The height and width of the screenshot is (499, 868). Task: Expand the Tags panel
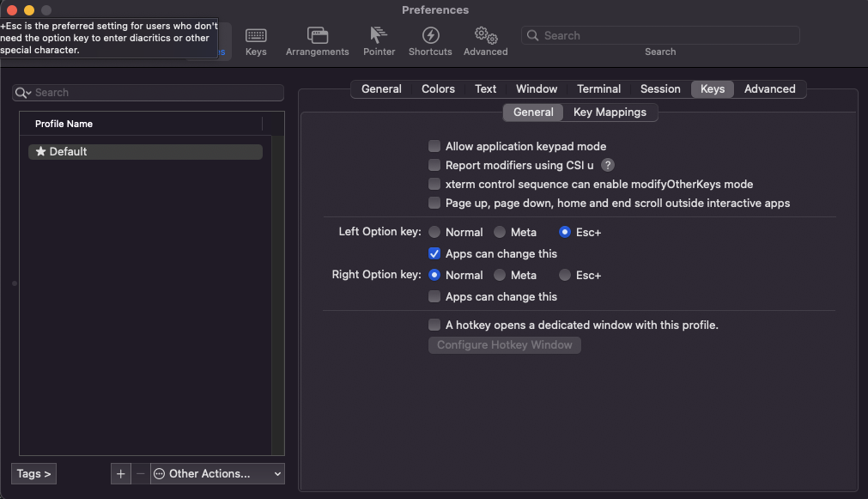click(x=33, y=473)
